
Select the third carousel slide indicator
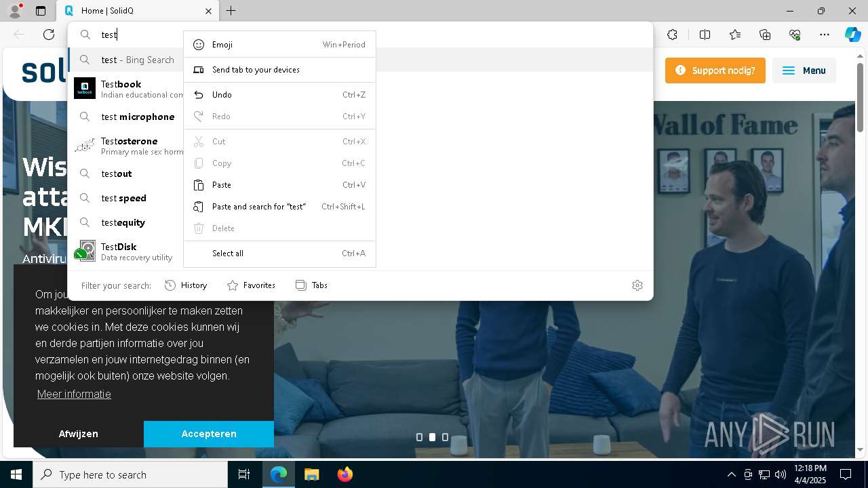[445, 437]
